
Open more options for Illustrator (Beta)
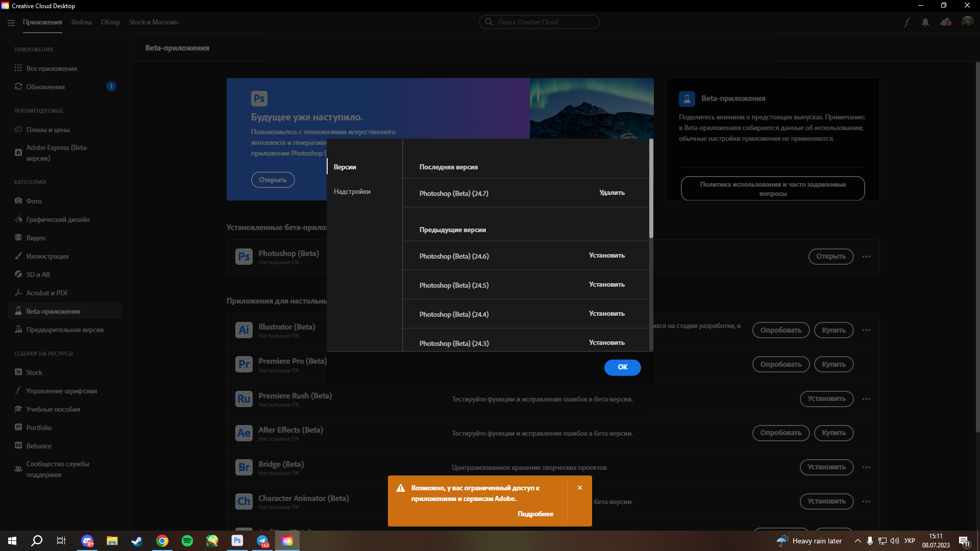click(866, 330)
